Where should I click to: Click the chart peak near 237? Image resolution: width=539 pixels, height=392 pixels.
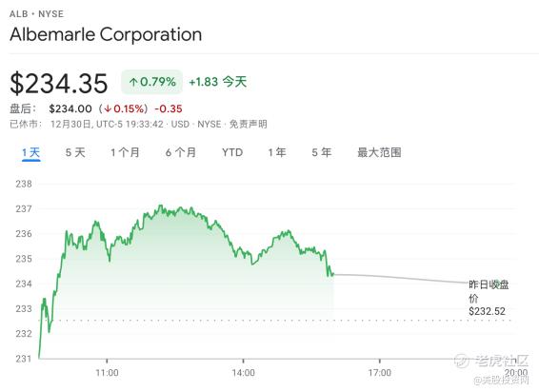[x=160, y=206]
